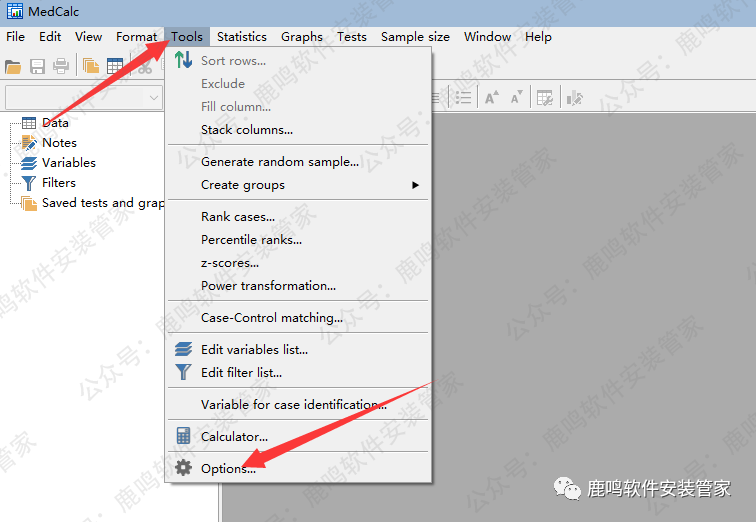756x522 pixels.
Task: Click the Save floppy disk icon
Action: pyautogui.click(x=37, y=67)
